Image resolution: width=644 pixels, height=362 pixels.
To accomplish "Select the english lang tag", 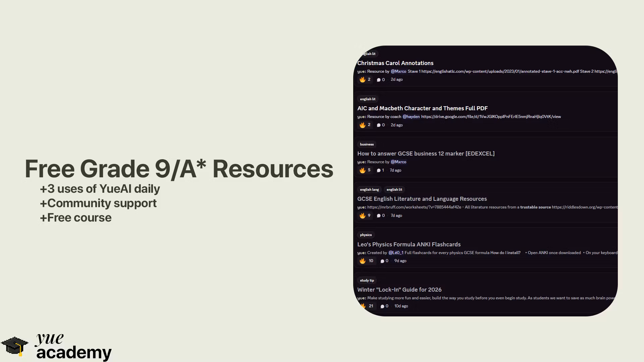I will coord(369,190).
